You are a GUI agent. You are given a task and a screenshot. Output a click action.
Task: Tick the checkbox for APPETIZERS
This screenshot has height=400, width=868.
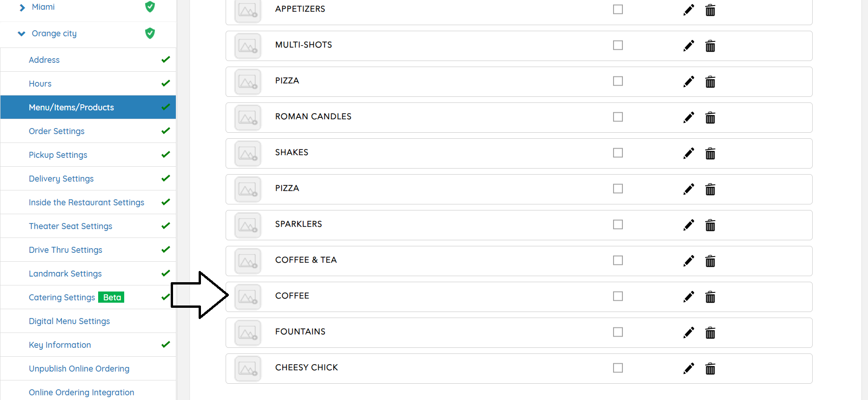click(618, 9)
